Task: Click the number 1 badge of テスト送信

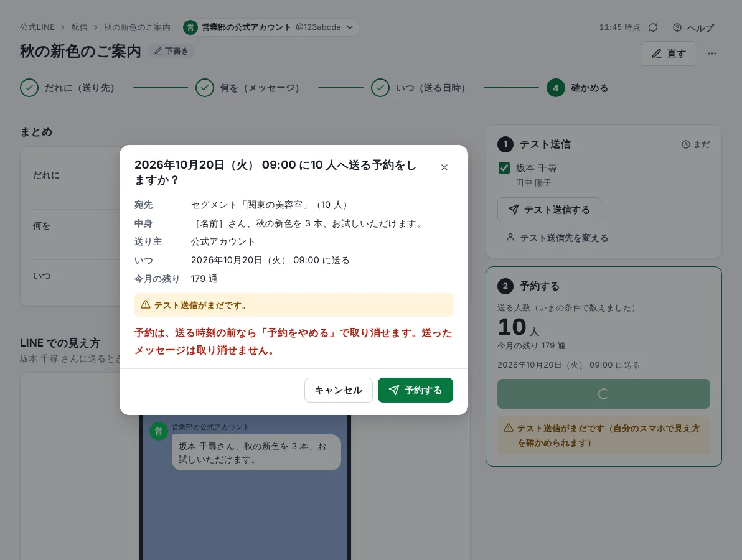Action: pyautogui.click(x=505, y=144)
